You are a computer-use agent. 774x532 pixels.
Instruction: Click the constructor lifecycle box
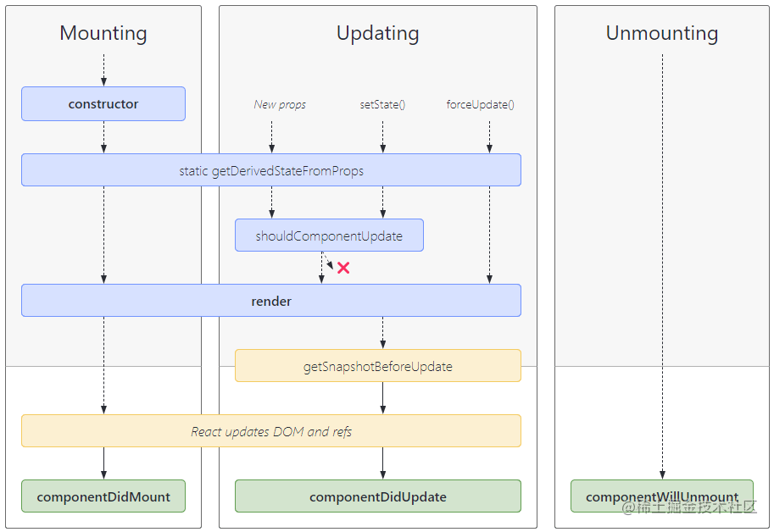[x=103, y=104]
